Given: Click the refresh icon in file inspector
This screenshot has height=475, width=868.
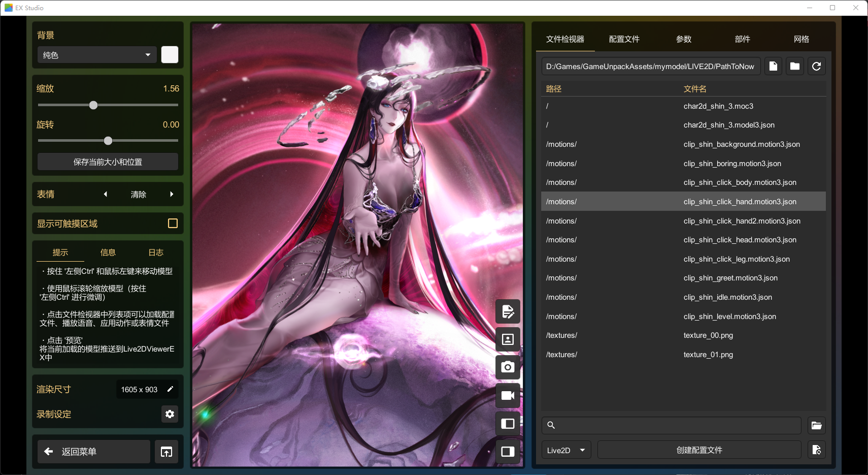Looking at the screenshot, I should [817, 66].
